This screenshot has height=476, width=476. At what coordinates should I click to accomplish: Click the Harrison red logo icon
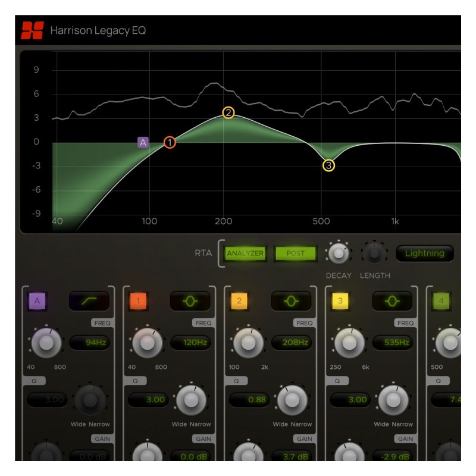(33, 30)
